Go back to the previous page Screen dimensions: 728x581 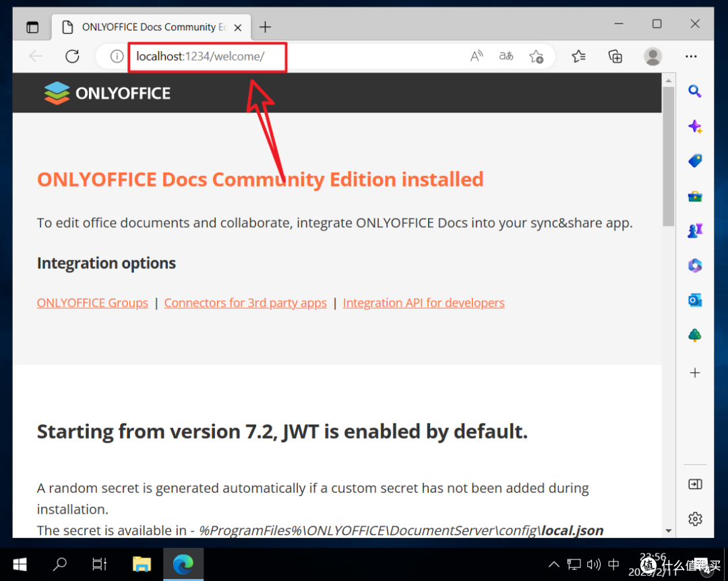tap(36, 57)
